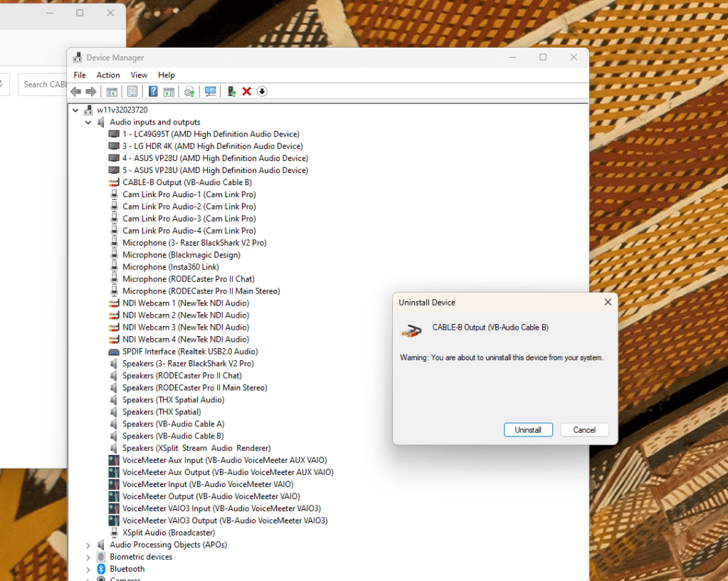Select Speakers (THX Spatial Audio)
Viewport: 728px width, 581px height.
pos(173,400)
